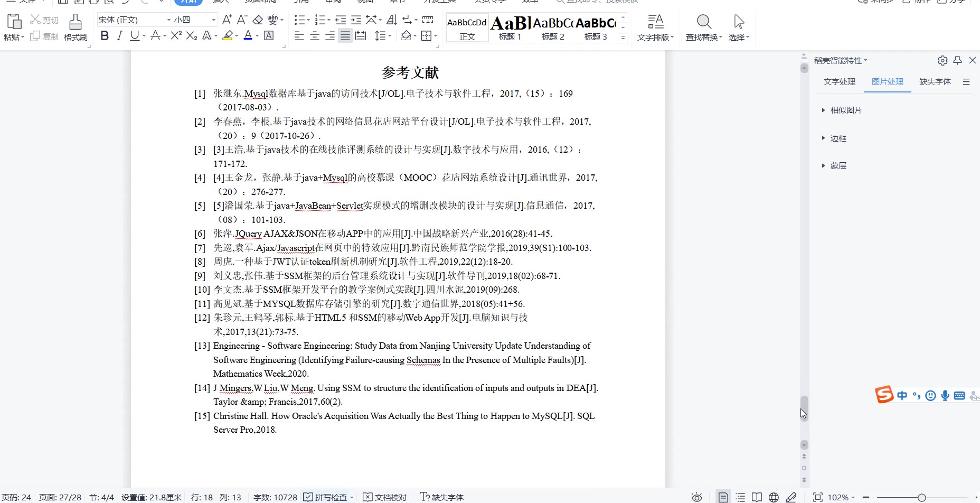Image resolution: width=980 pixels, height=503 pixels.
Task: Expand the 边框 section
Action: [834, 138]
